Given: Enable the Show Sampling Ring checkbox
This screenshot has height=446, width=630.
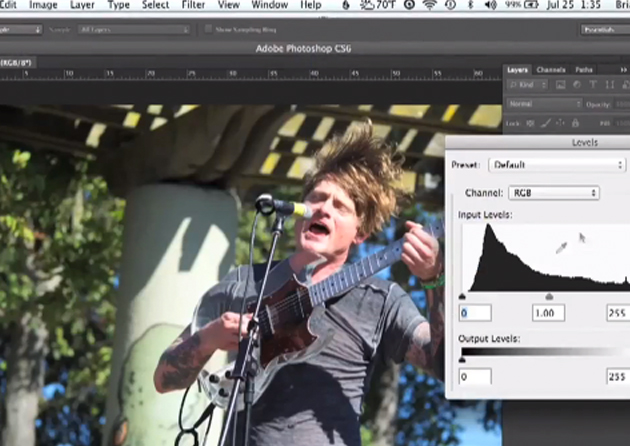Looking at the screenshot, I should (x=209, y=29).
